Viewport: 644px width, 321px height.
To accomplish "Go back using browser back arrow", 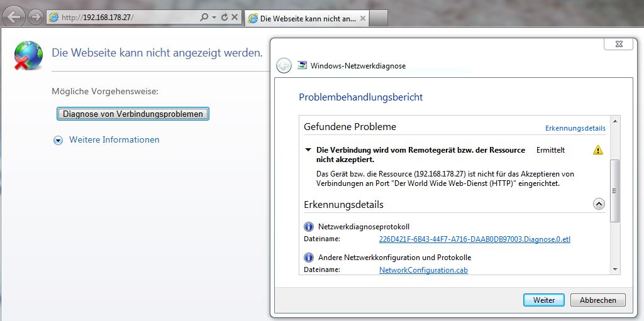I will point(14,17).
